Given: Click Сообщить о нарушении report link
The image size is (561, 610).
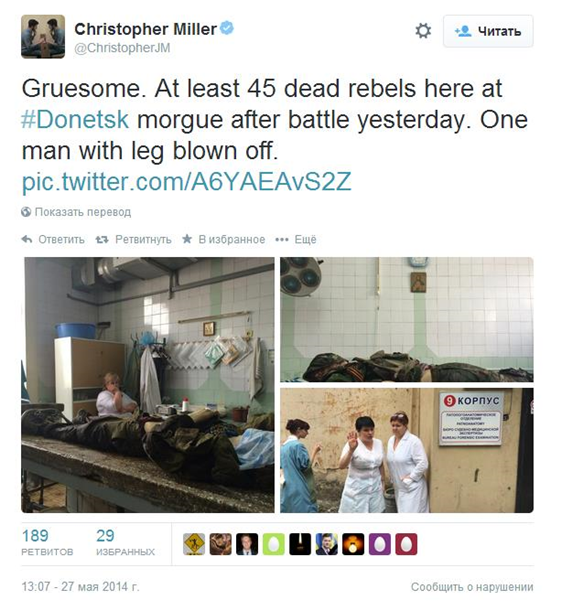Looking at the screenshot, I should pos(472,587).
